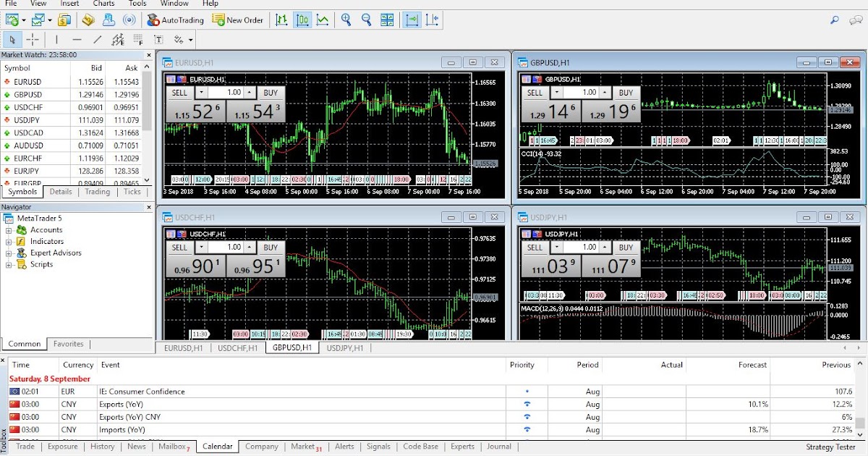The width and height of the screenshot is (868, 456).
Task: Switch chart to line chart mode
Action: pos(322,20)
